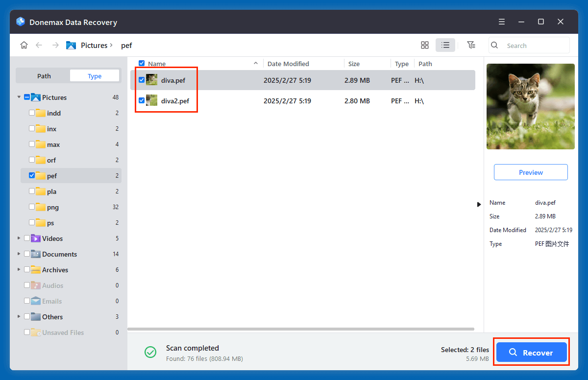This screenshot has height=380, width=588.
Task: Select the Type tab in the sidebar
Action: coord(94,75)
